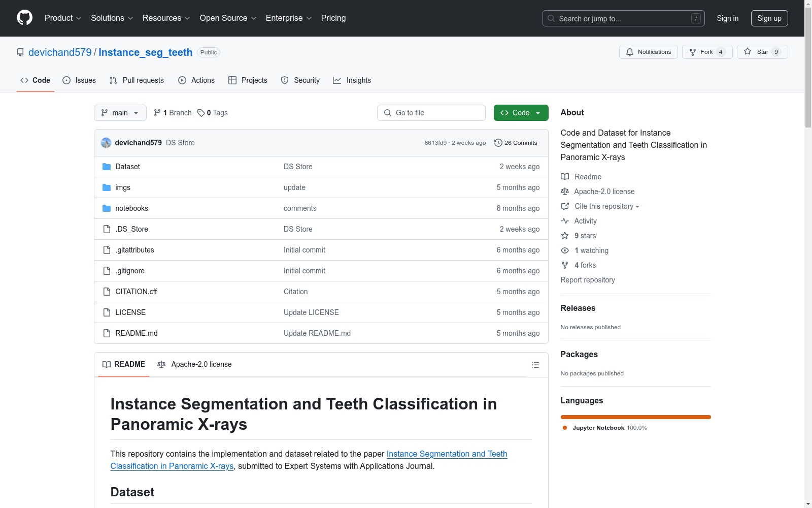Expand the Resources menu

tap(166, 18)
